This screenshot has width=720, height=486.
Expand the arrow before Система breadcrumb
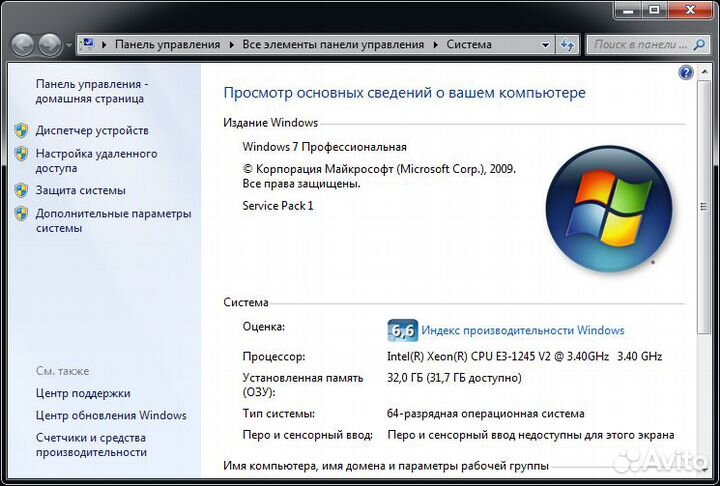(x=435, y=45)
